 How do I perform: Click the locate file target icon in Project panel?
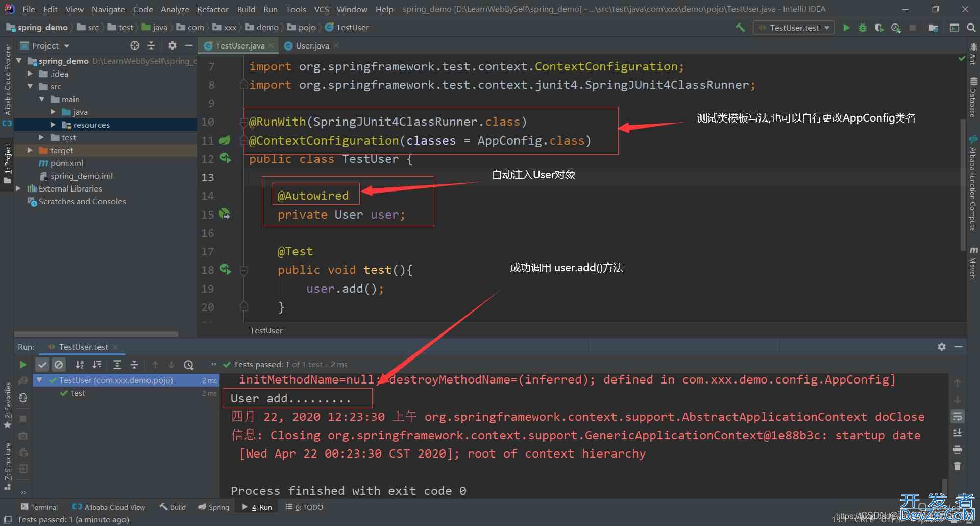pyautogui.click(x=135, y=45)
